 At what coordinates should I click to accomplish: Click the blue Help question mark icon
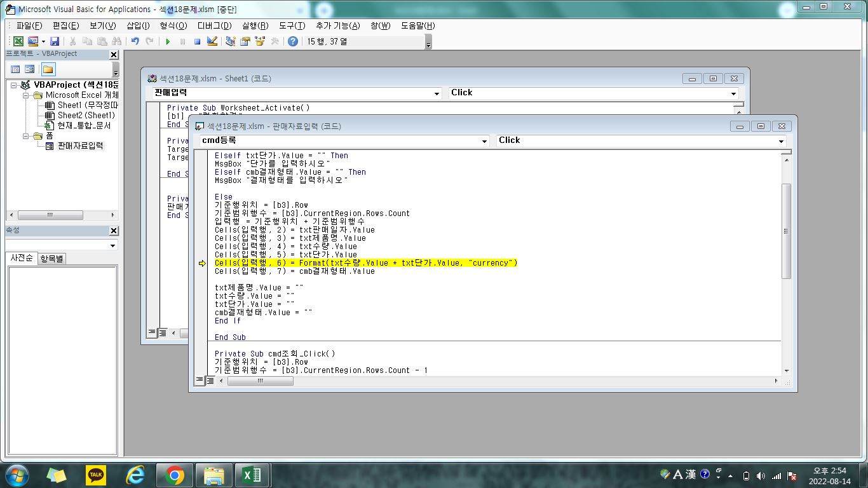(292, 41)
